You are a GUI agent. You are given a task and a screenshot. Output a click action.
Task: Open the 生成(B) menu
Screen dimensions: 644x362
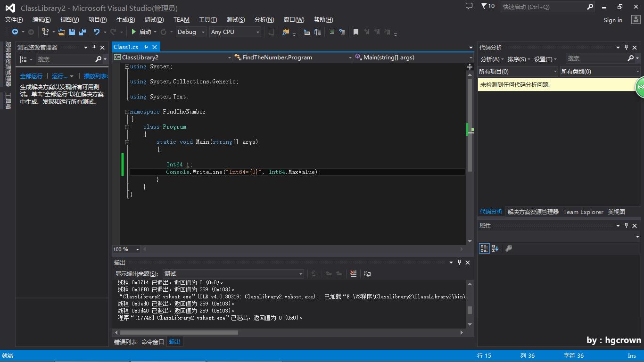pyautogui.click(x=125, y=19)
